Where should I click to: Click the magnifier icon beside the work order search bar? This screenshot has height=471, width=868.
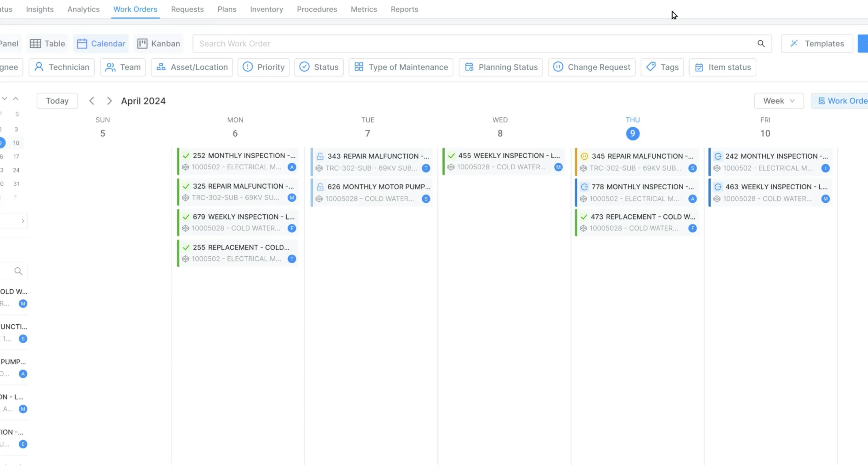[761, 43]
